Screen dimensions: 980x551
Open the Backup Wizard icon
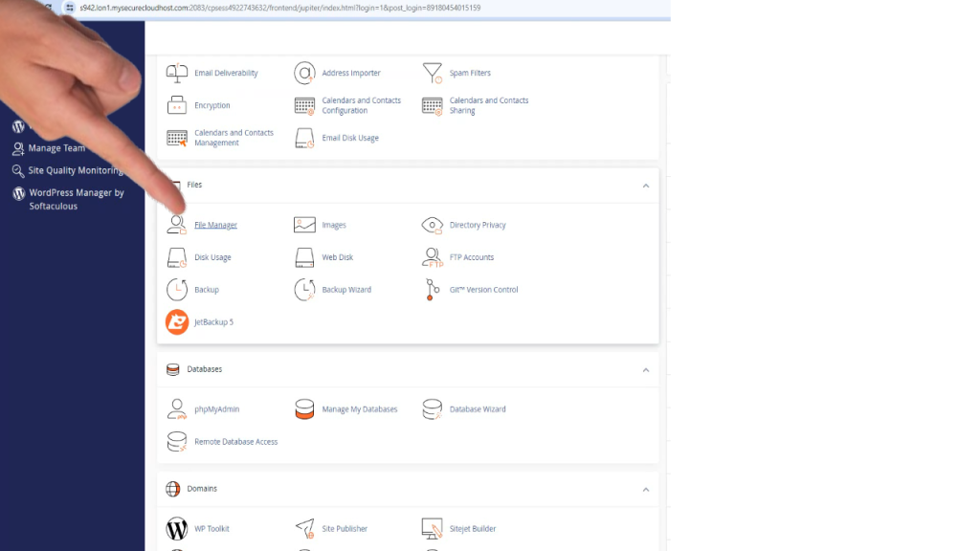point(304,290)
